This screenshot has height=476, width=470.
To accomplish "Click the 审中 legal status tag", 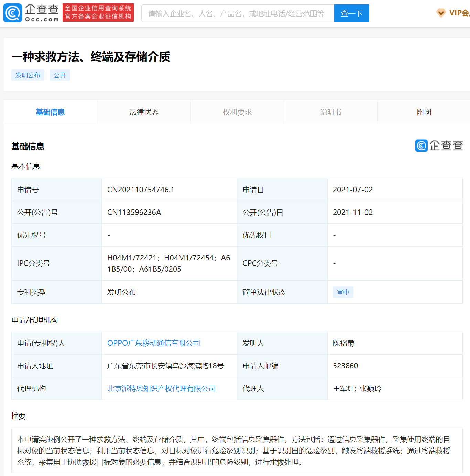I will (x=343, y=292).
